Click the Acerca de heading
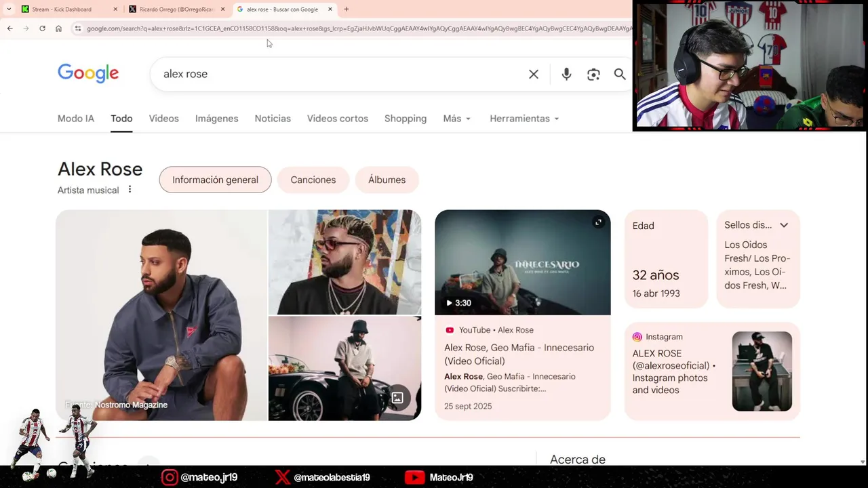This screenshot has width=868, height=488. click(578, 460)
